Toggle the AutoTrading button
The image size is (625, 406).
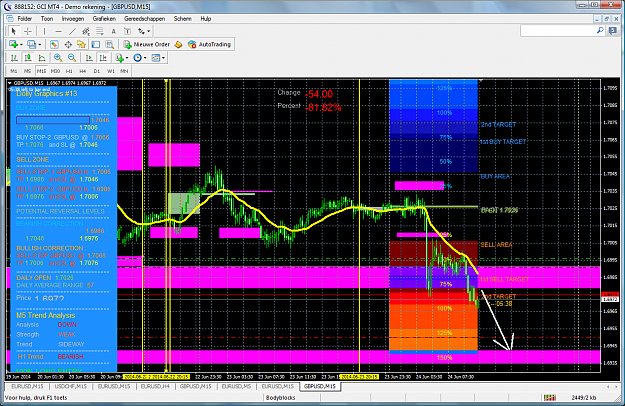point(210,44)
